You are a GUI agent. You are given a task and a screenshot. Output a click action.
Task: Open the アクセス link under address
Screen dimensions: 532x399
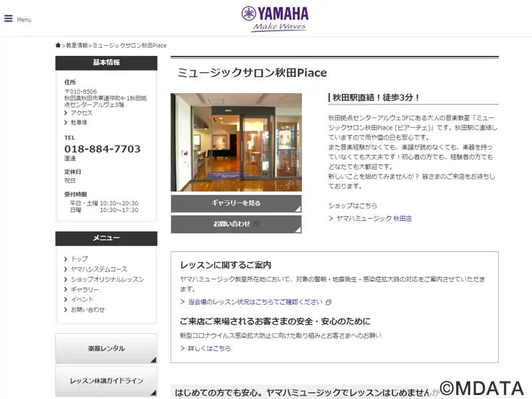[x=81, y=113]
